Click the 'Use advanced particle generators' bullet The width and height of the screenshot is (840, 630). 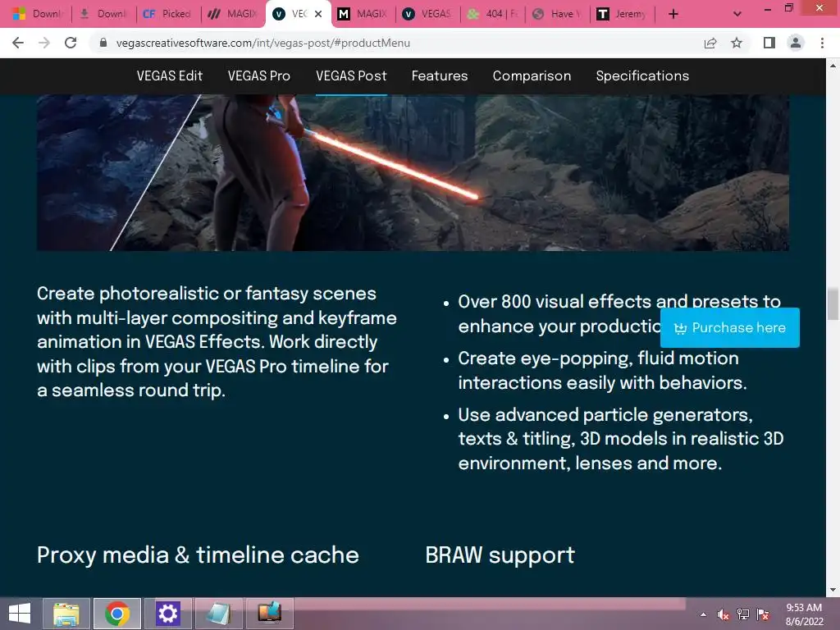point(620,439)
